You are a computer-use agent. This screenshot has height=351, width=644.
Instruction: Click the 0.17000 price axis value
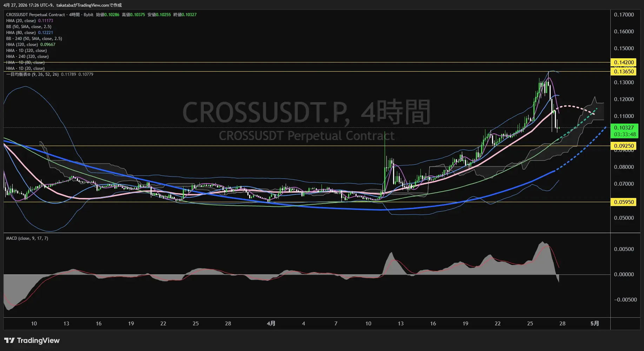624,15
